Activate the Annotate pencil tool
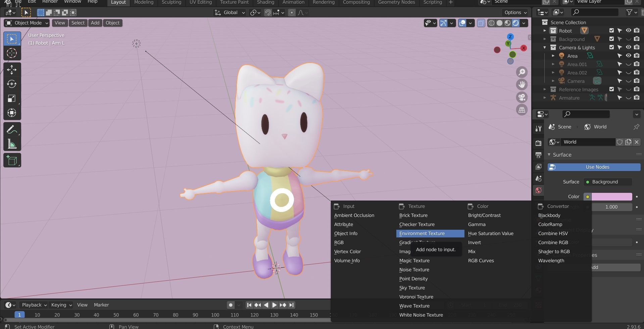This screenshot has height=329, width=644. point(12,129)
